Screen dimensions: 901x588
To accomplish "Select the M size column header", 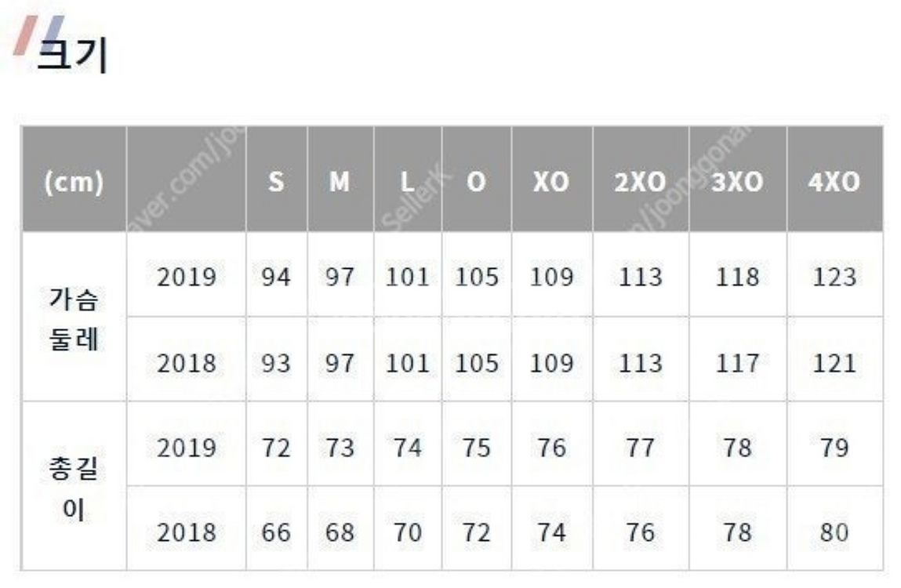I will point(340,183).
